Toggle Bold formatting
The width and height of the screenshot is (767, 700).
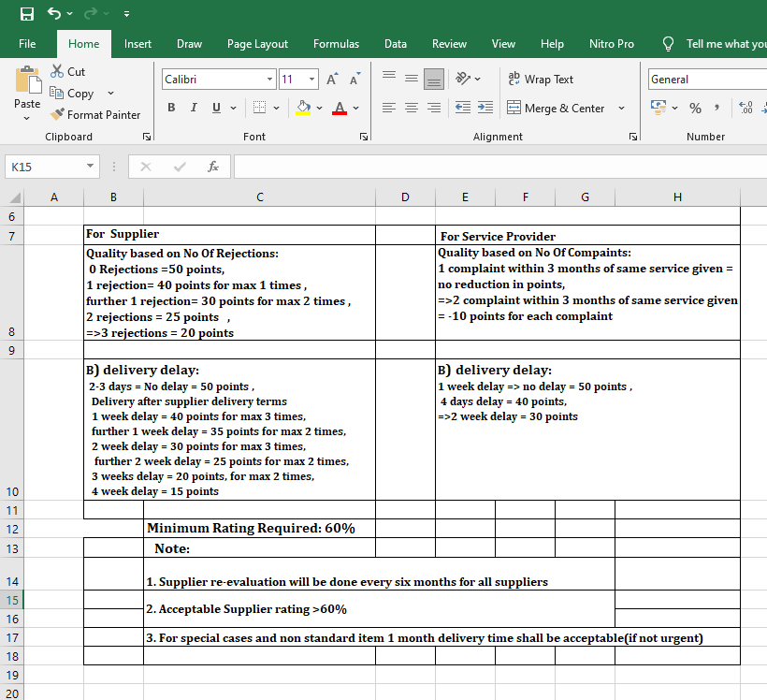coord(172,108)
